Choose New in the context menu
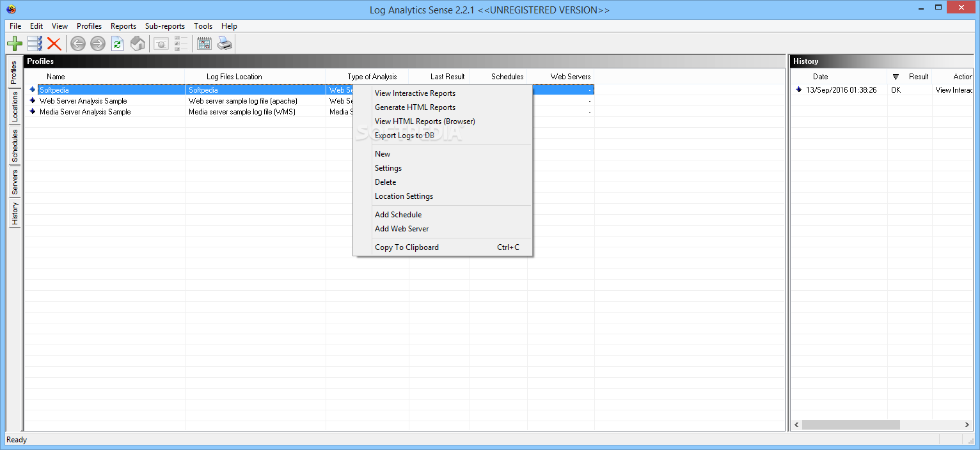Viewport: 980px width, 450px height. (443, 154)
